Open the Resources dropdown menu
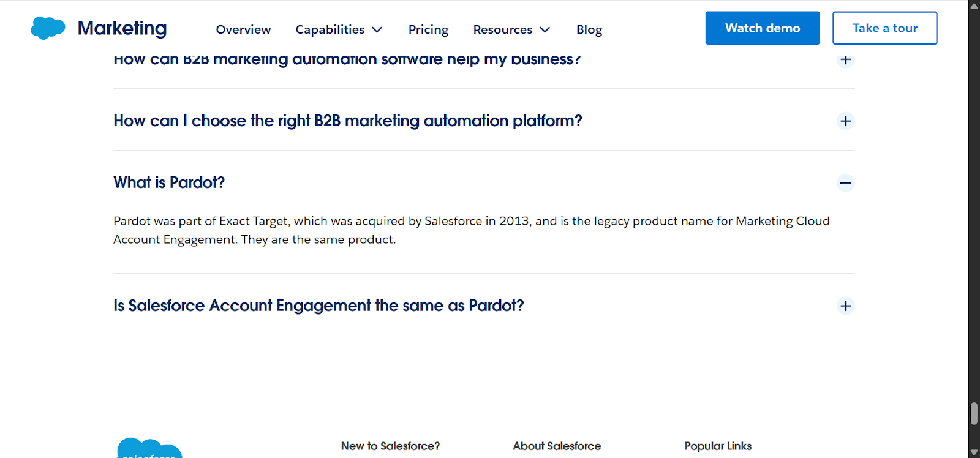Viewport: 980px width, 458px height. point(511,29)
